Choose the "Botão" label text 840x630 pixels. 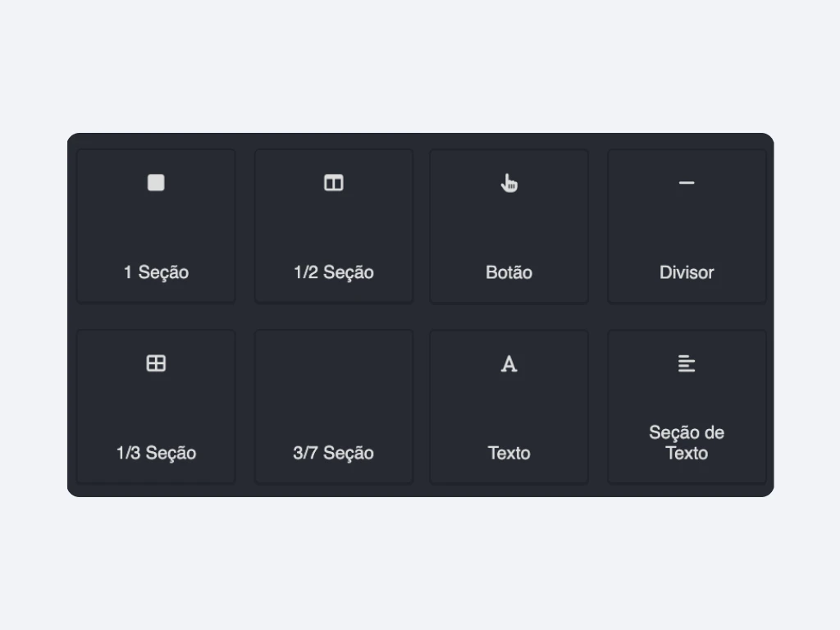pos(509,272)
